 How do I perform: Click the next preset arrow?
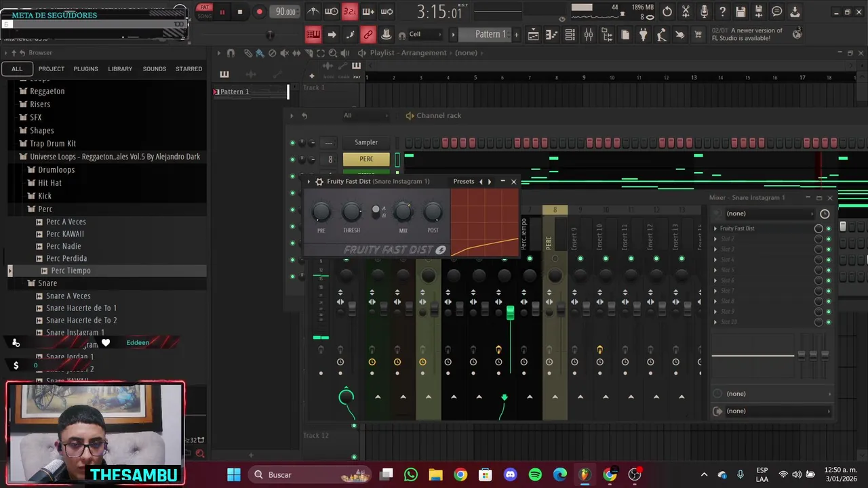pos(490,182)
